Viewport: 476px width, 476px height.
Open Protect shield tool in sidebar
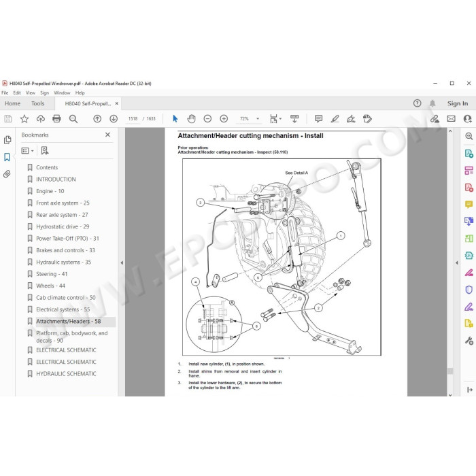pyautogui.click(x=469, y=289)
